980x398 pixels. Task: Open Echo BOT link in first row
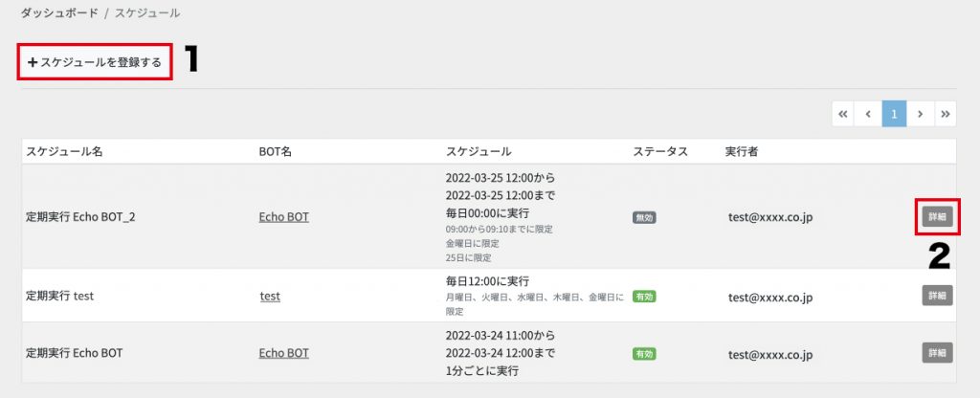click(283, 217)
